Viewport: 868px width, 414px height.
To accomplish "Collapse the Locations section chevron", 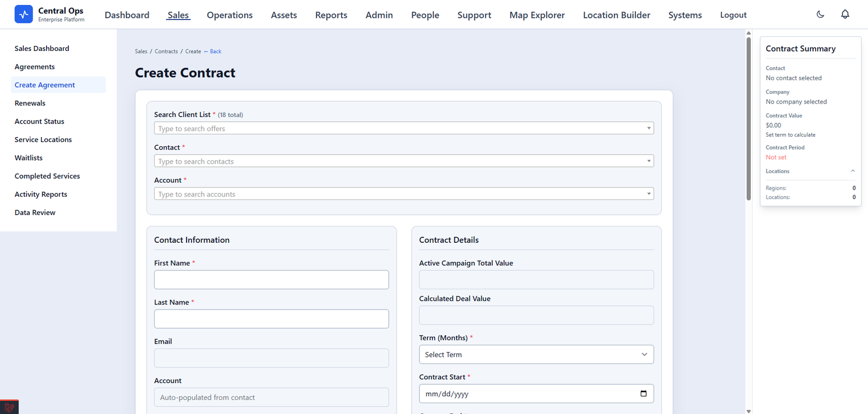I will [853, 171].
